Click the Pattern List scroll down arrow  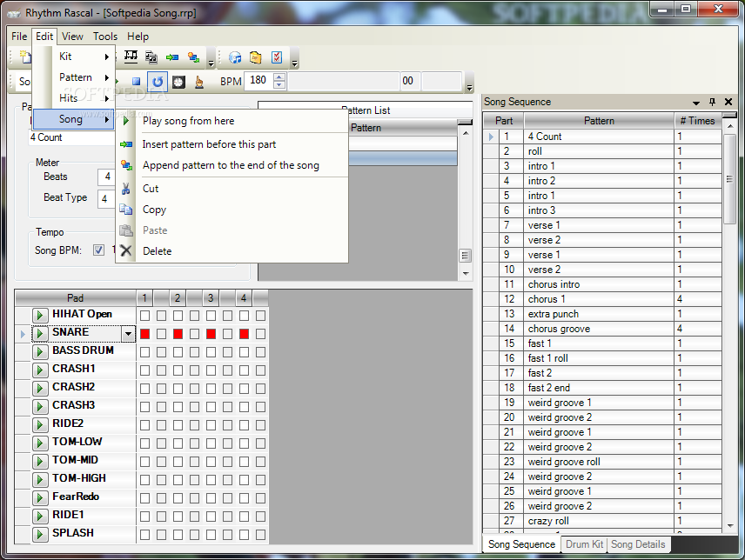click(466, 274)
